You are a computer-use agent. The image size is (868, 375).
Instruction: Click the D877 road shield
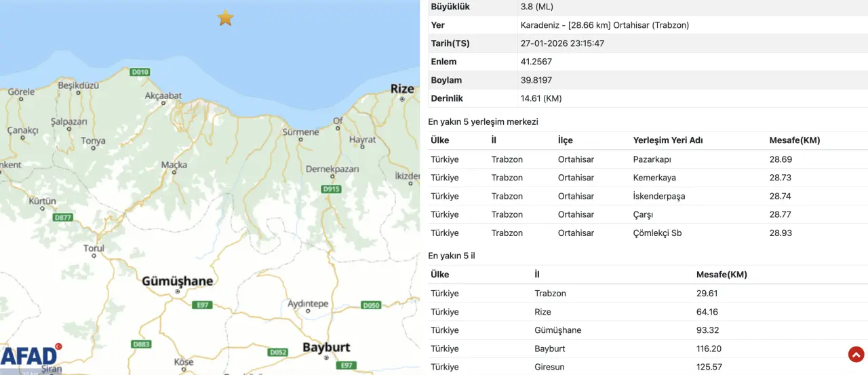coord(63,217)
